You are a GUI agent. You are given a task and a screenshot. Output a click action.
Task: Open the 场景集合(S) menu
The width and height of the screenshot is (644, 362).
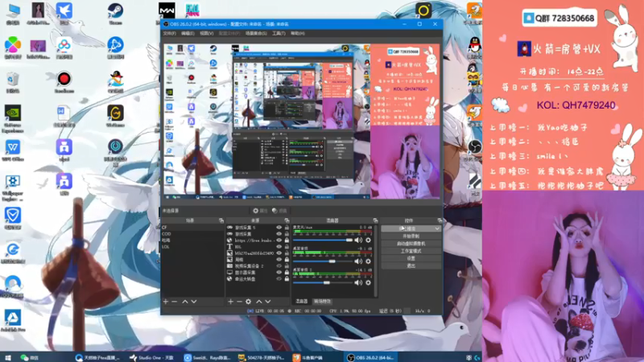pyautogui.click(x=256, y=33)
